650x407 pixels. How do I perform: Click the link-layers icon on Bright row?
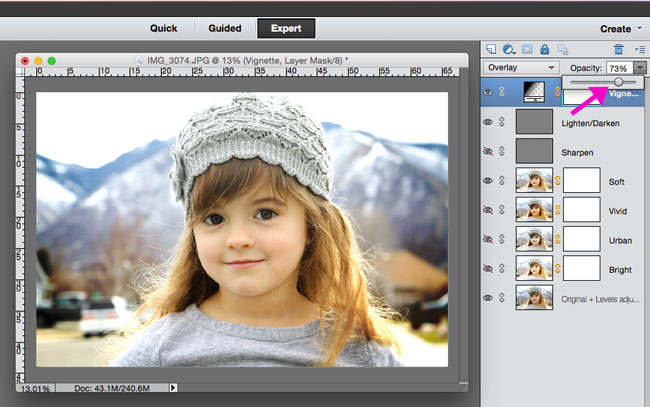tap(502, 268)
